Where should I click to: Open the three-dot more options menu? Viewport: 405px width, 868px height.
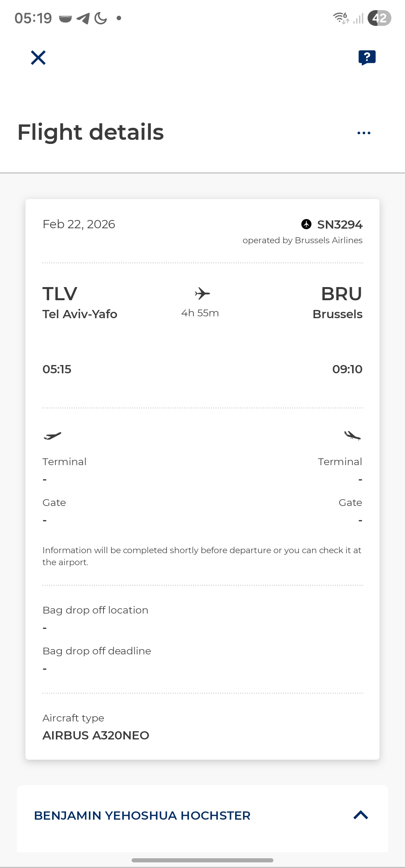(364, 133)
